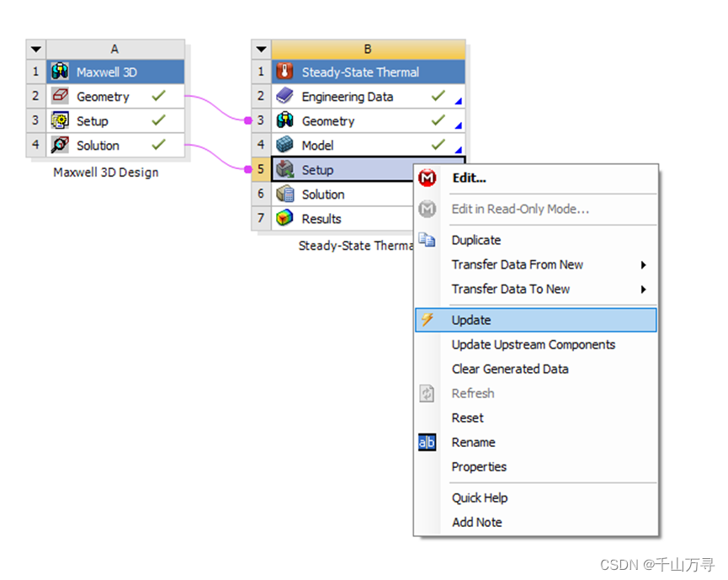Click the gray icon beside Edit in Read-Only Mode
728x580 pixels.
tap(428, 209)
